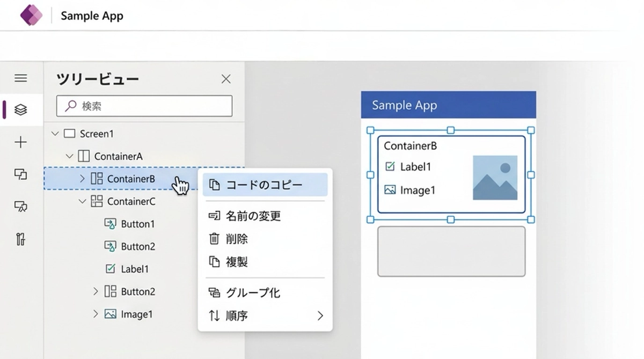Viewport: 644px width, 359px height.
Task: Choose コードのコピー from context menu
Action: point(265,185)
